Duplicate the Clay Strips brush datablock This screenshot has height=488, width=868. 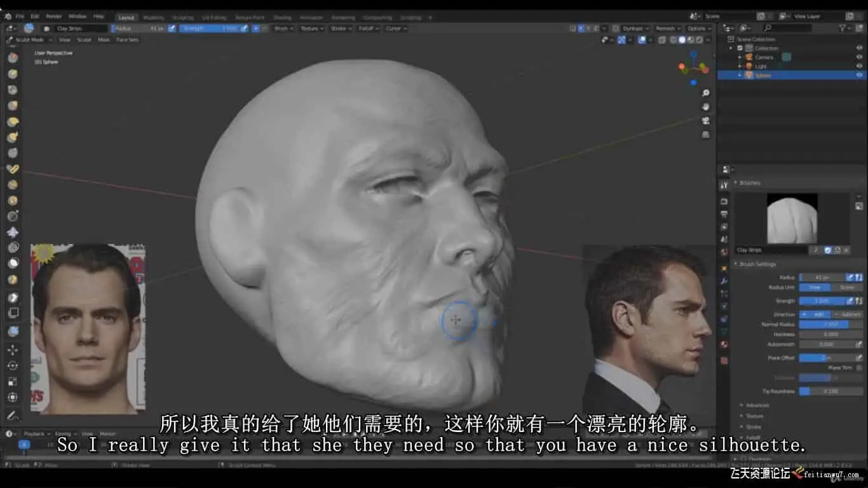(x=837, y=250)
